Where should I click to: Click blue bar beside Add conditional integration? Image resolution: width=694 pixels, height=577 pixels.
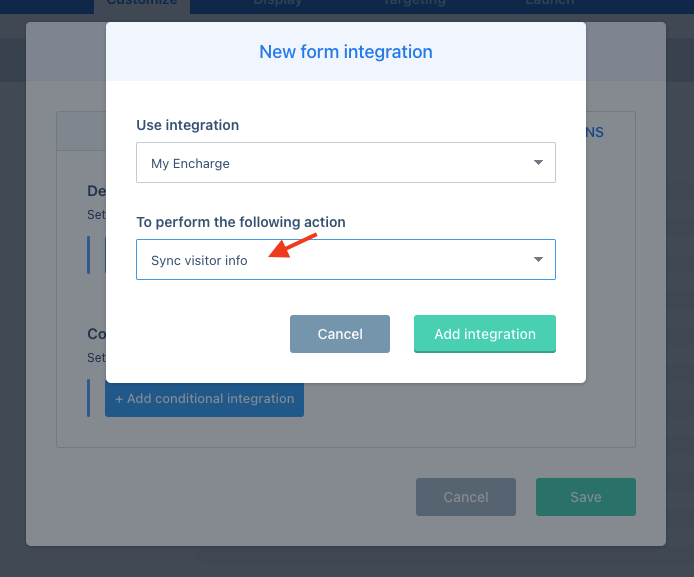point(89,398)
